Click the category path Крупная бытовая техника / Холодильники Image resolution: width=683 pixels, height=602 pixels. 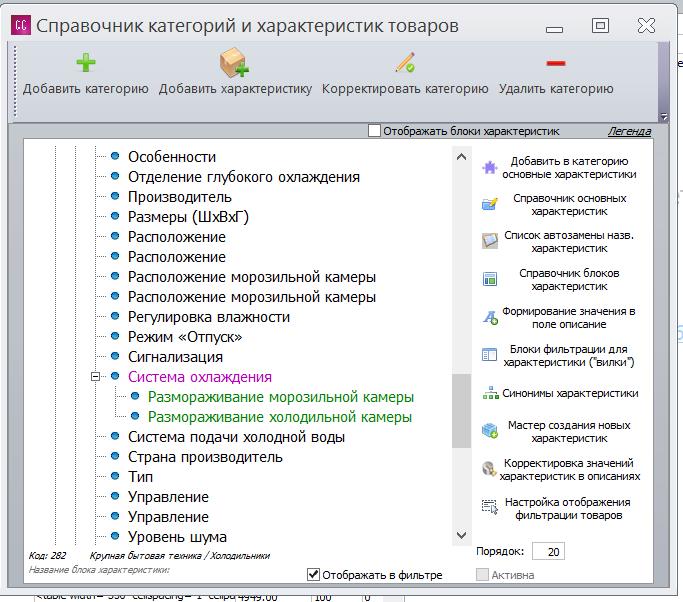click(x=179, y=556)
